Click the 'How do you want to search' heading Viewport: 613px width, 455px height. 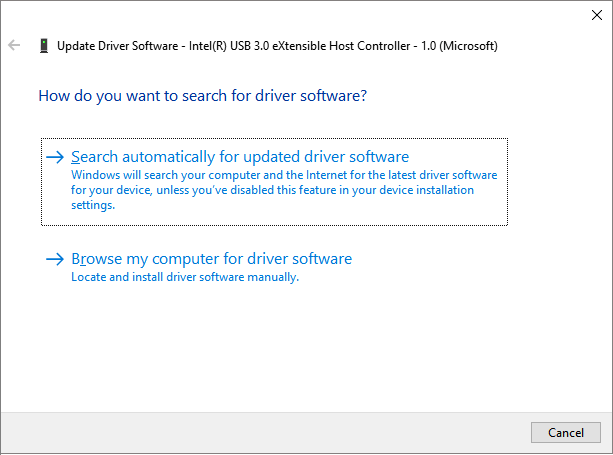click(x=202, y=96)
